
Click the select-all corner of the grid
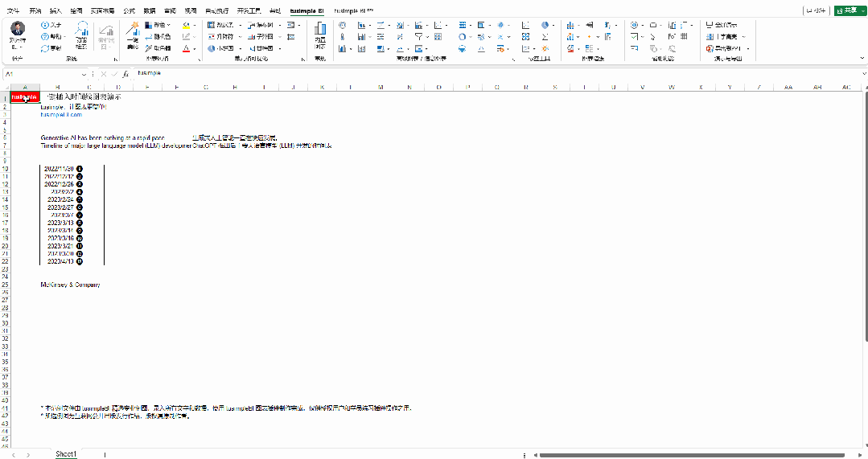(x=5, y=87)
